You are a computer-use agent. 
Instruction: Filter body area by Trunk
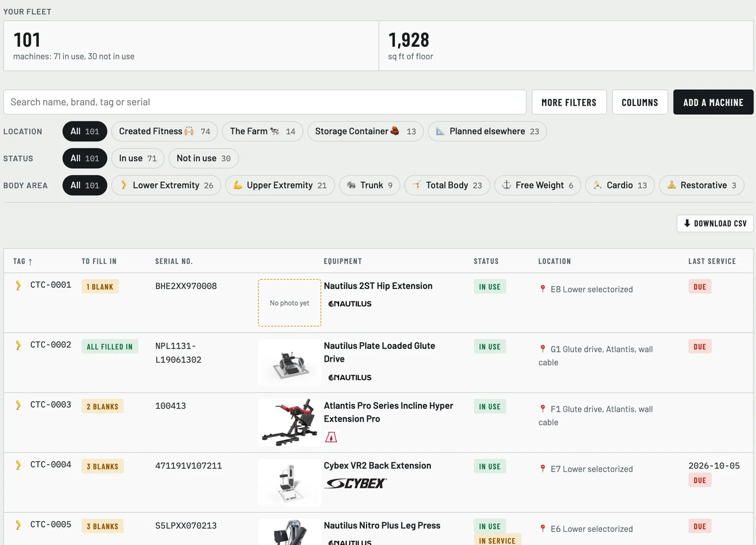click(x=369, y=185)
